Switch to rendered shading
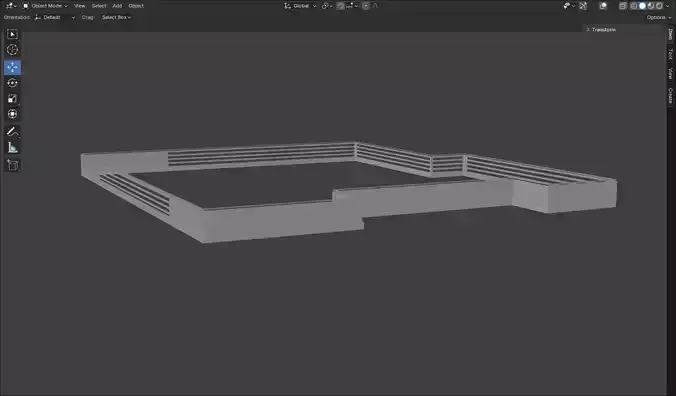The image size is (676, 396). coord(659,6)
